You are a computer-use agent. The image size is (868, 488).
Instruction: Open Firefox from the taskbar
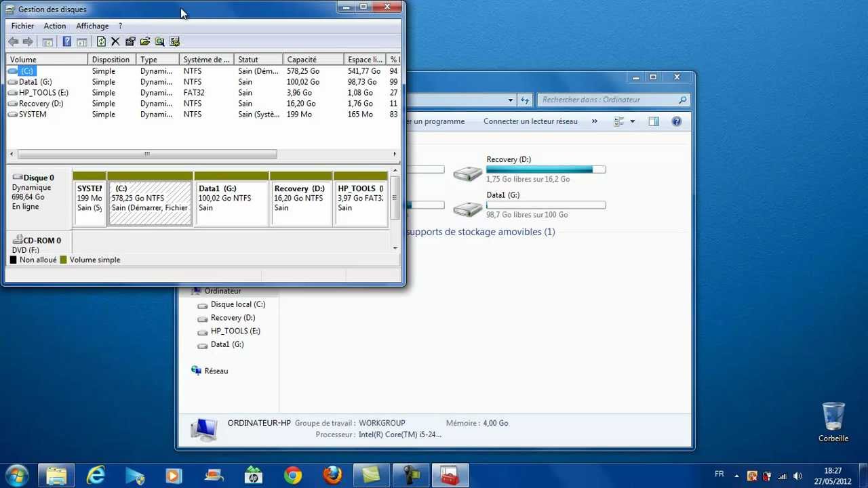pos(332,475)
